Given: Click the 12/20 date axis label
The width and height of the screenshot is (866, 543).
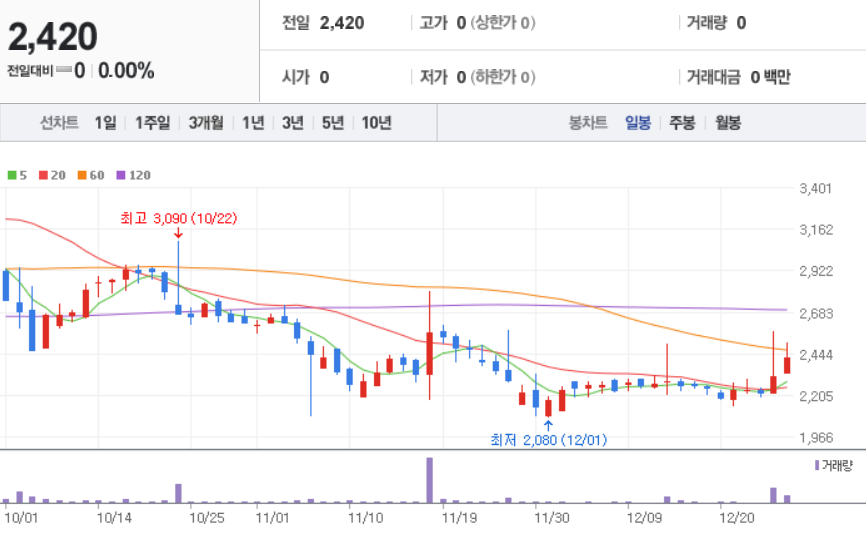Looking at the screenshot, I should 737,518.
